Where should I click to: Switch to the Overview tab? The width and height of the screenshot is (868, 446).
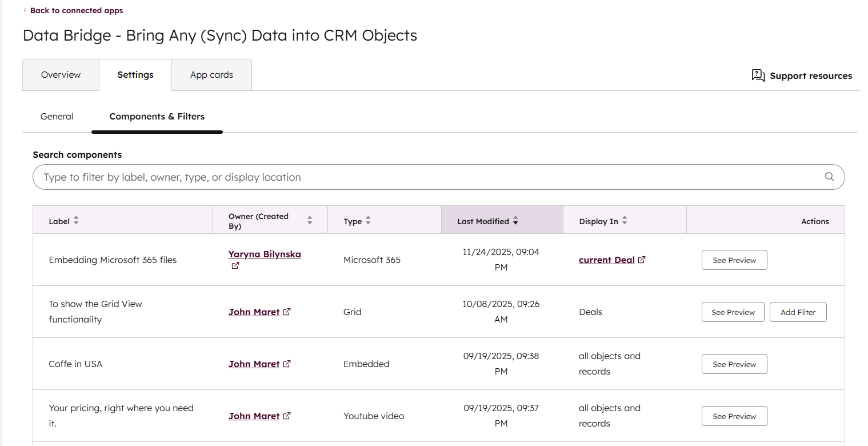tap(61, 75)
